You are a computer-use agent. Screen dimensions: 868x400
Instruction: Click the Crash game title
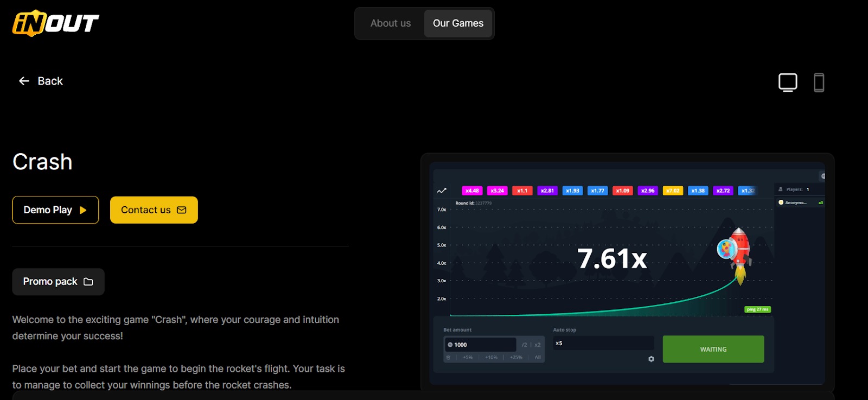42,162
